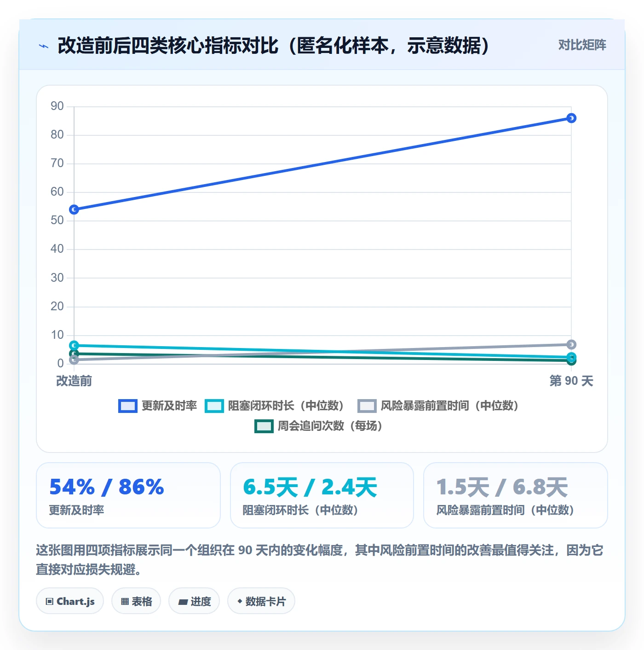The width and height of the screenshot is (644, 650).
Task: Click the y-axis tick label 50
Action: tap(57, 221)
